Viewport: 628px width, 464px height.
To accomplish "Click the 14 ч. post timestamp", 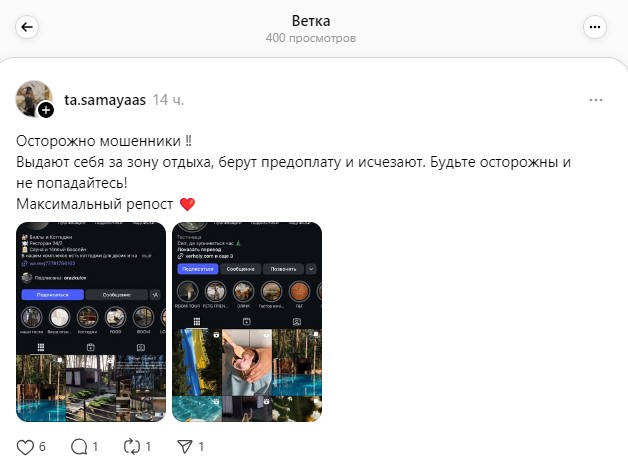I will (168, 100).
